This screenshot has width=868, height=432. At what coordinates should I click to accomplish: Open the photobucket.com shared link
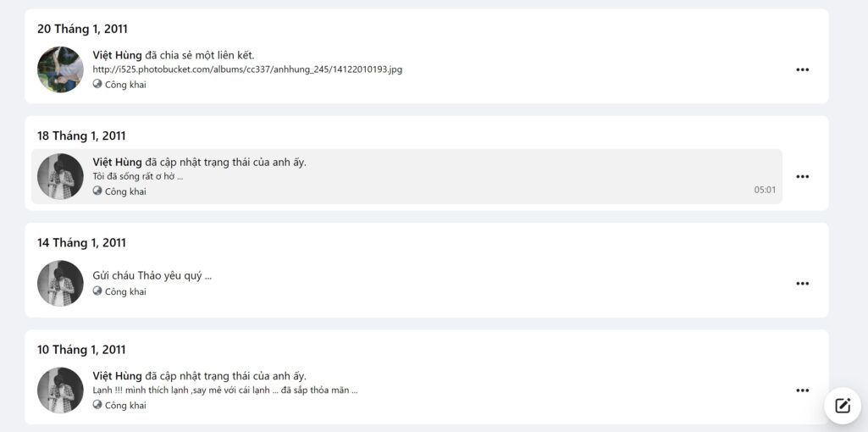[247, 69]
